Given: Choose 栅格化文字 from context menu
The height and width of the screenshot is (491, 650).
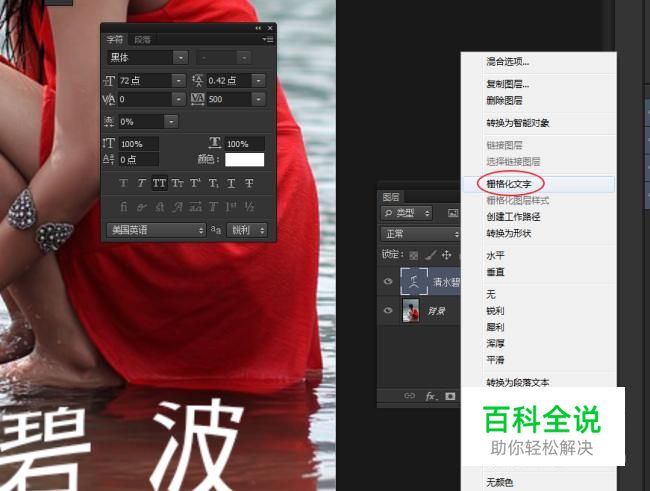Looking at the screenshot, I should [x=538, y=184].
